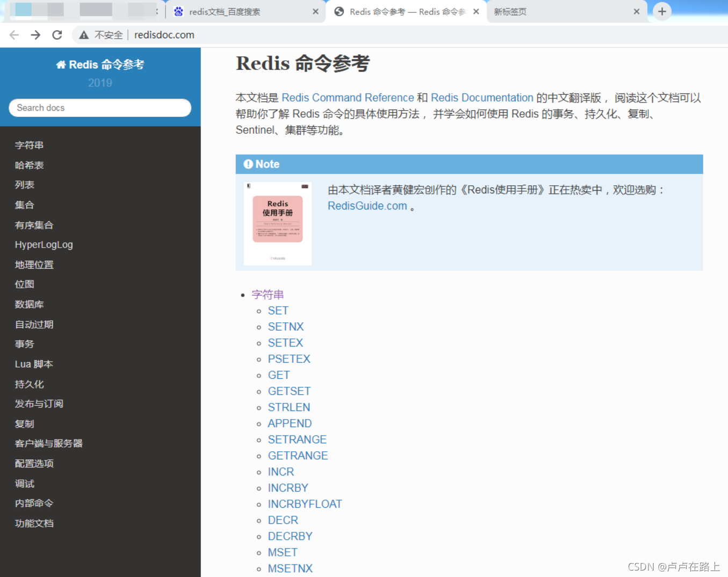This screenshot has width=728, height=577.
Task: Open 列表 in the sidebar
Action: point(25,185)
